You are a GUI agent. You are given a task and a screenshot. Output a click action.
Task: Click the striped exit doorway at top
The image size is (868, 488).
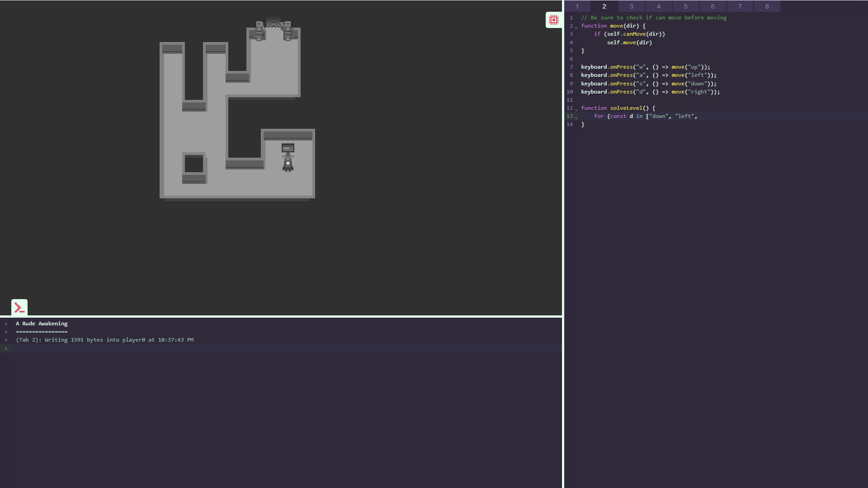[273, 22]
